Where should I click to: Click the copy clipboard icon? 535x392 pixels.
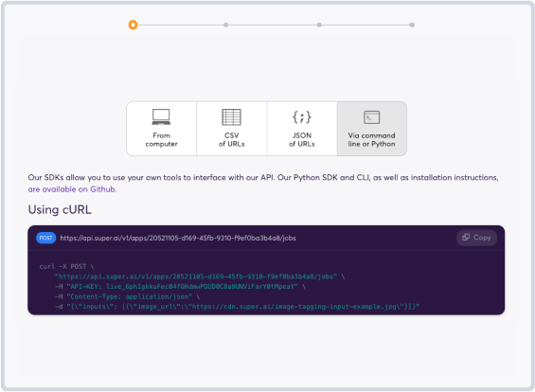click(x=466, y=237)
